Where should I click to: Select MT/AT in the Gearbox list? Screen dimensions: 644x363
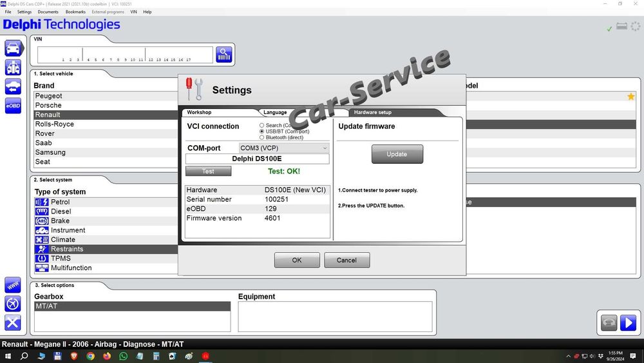132,306
